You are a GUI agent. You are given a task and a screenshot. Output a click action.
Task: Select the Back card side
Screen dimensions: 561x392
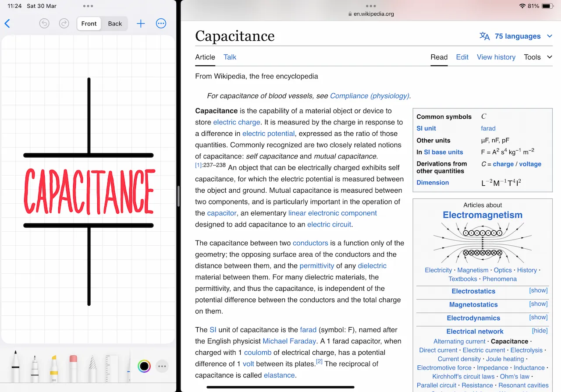click(115, 23)
